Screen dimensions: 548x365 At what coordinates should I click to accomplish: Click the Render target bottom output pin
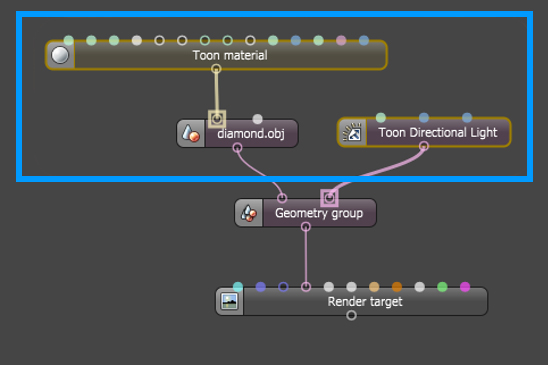(351, 315)
